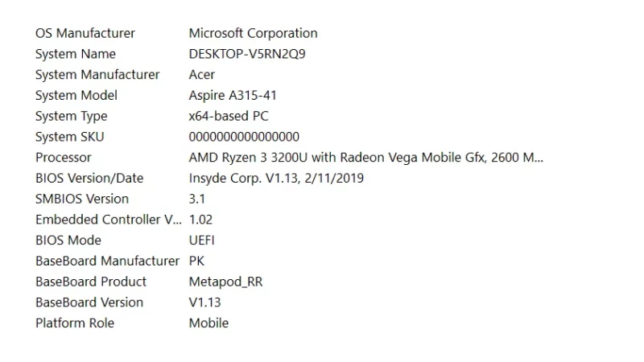Screen dimensions: 644x362
Task: Select the System Model label
Action: (76, 95)
